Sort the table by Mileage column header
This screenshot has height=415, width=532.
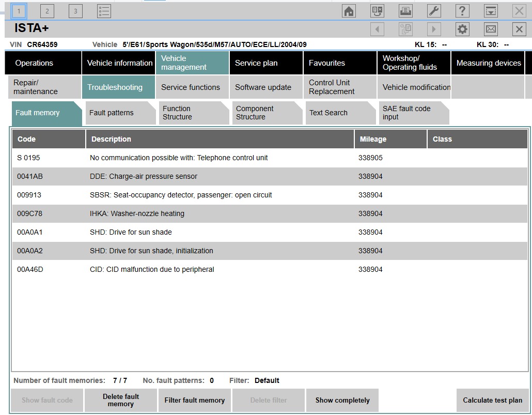click(373, 139)
